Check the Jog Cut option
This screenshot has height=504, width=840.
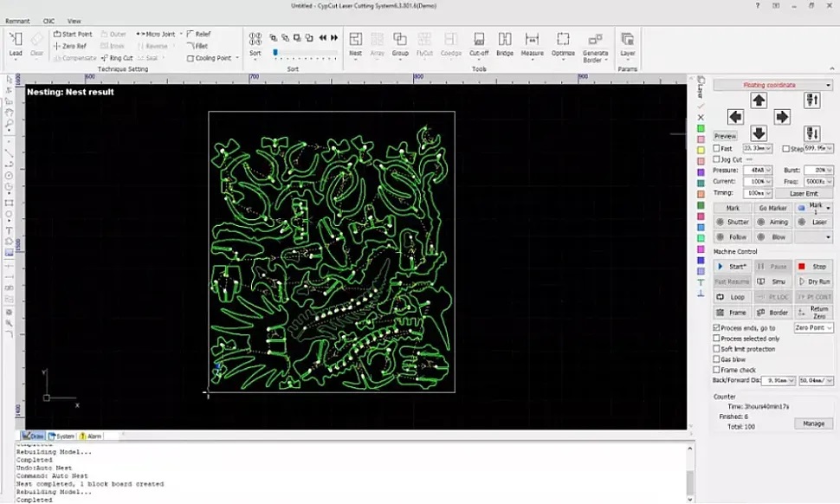point(716,159)
